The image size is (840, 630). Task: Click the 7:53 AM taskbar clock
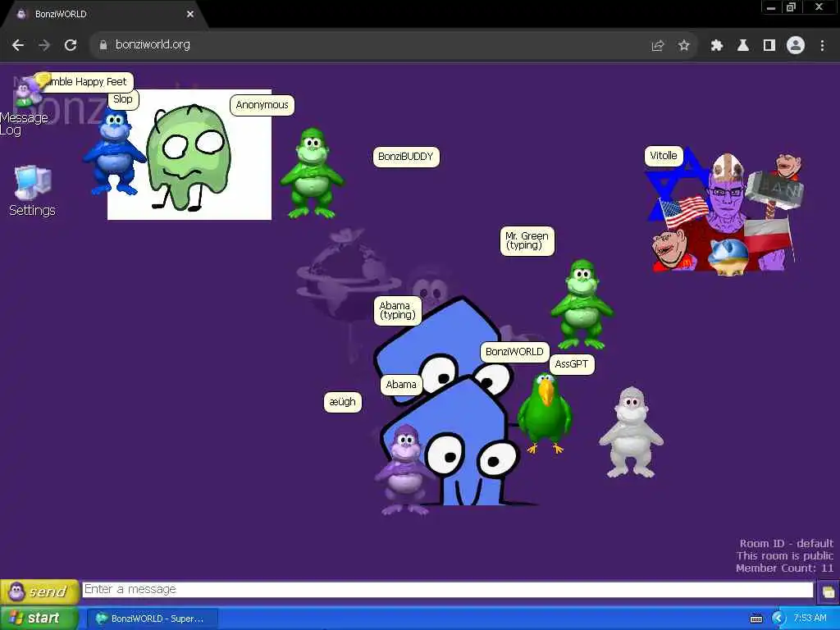point(810,619)
